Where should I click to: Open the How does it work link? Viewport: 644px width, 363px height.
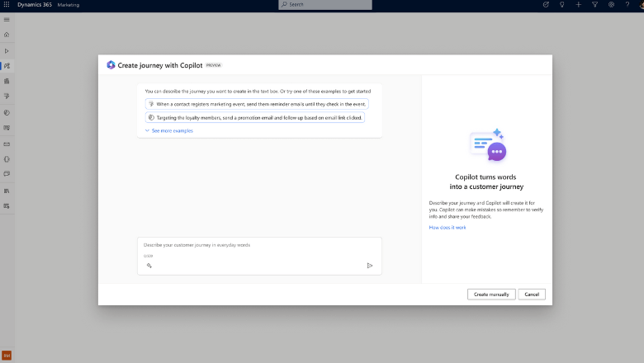point(447,227)
